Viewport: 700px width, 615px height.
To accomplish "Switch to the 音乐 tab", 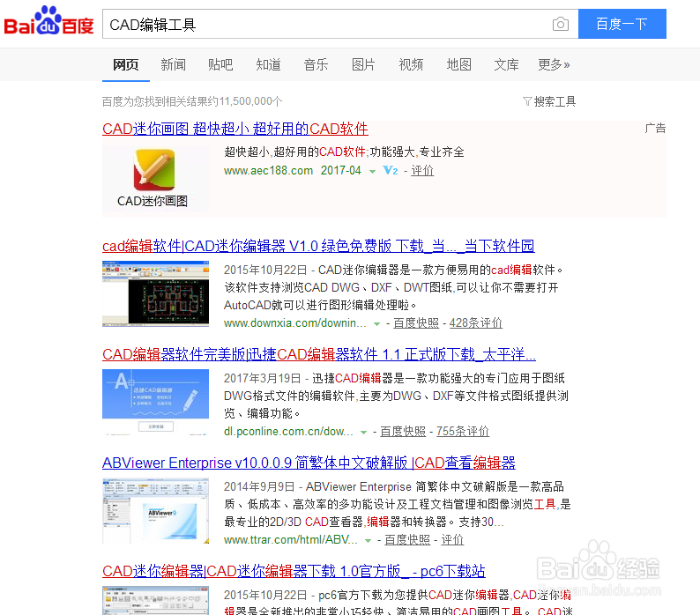I will point(316,64).
